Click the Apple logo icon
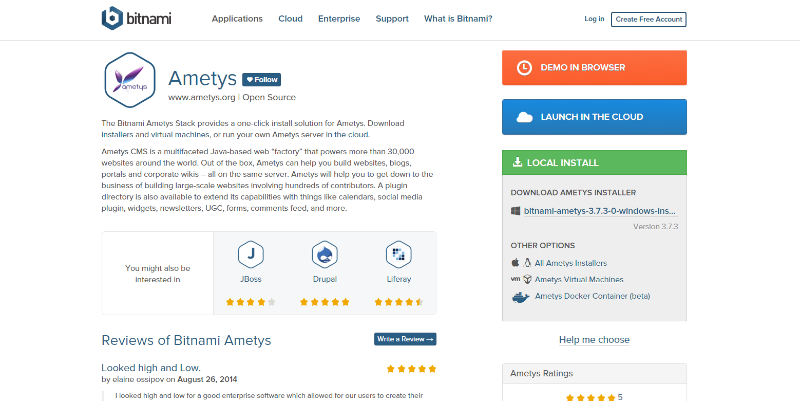The width and height of the screenshot is (800, 401). [x=515, y=263]
